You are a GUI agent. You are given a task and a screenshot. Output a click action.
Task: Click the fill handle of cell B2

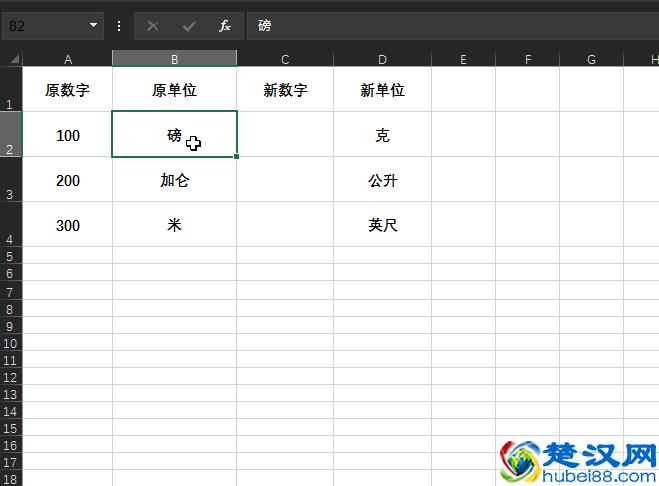click(237, 156)
